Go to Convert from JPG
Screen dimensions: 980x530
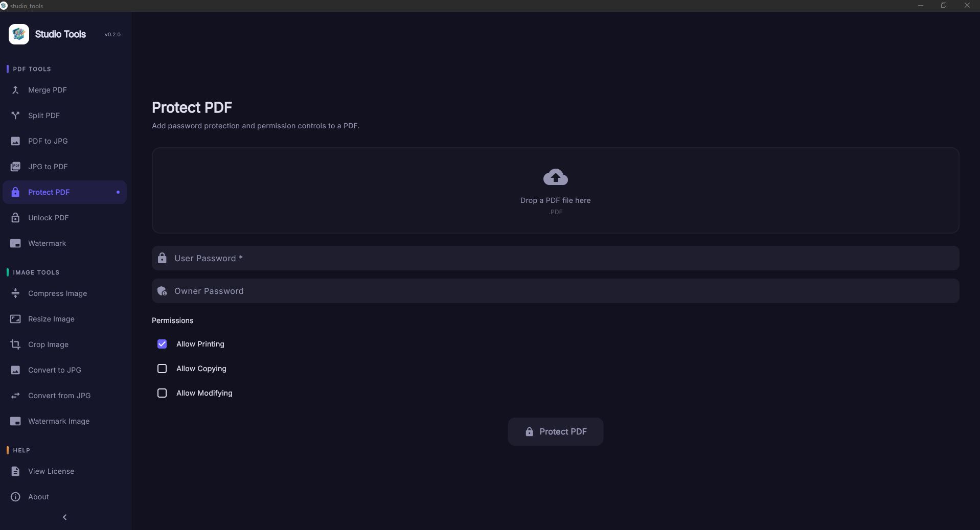coord(59,396)
